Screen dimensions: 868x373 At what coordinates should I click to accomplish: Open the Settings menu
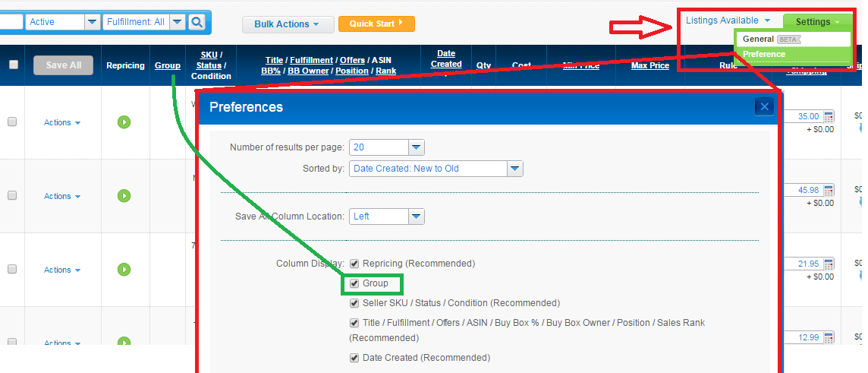pyautogui.click(x=818, y=22)
